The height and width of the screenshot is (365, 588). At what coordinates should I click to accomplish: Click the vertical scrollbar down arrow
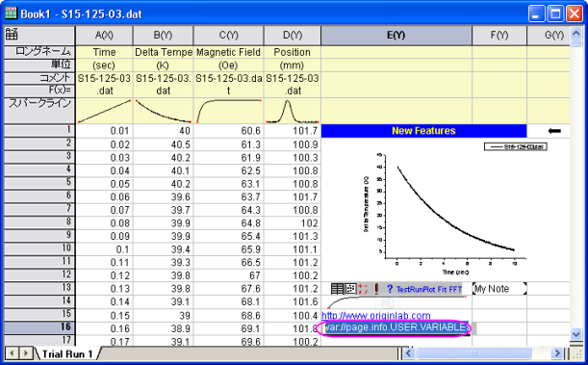(576, 333)
